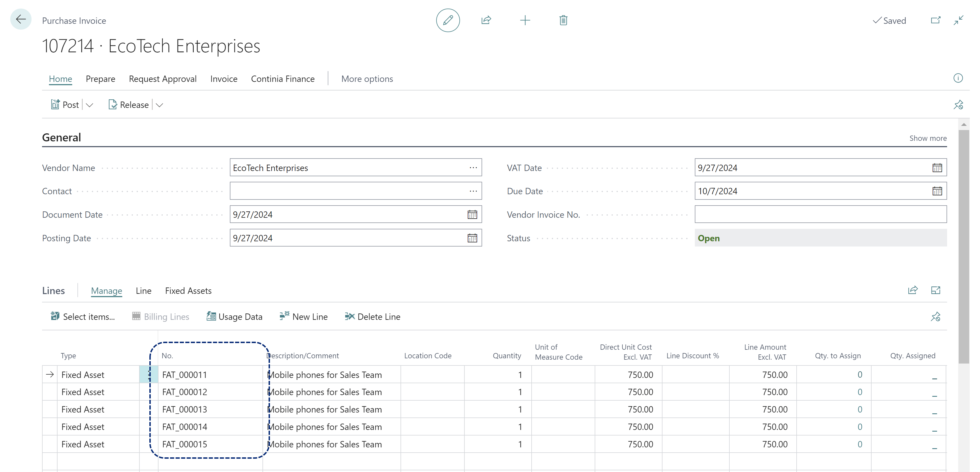The width and height of the screenshot is (980, 472).
Task: Open the Home tab
Action: click(61, 79)
